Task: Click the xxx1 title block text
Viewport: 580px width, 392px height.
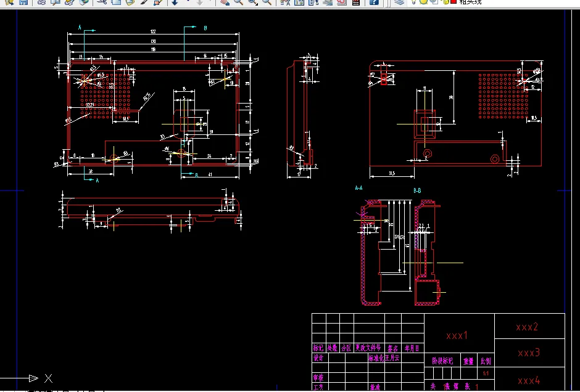Action: pos(457,335)
